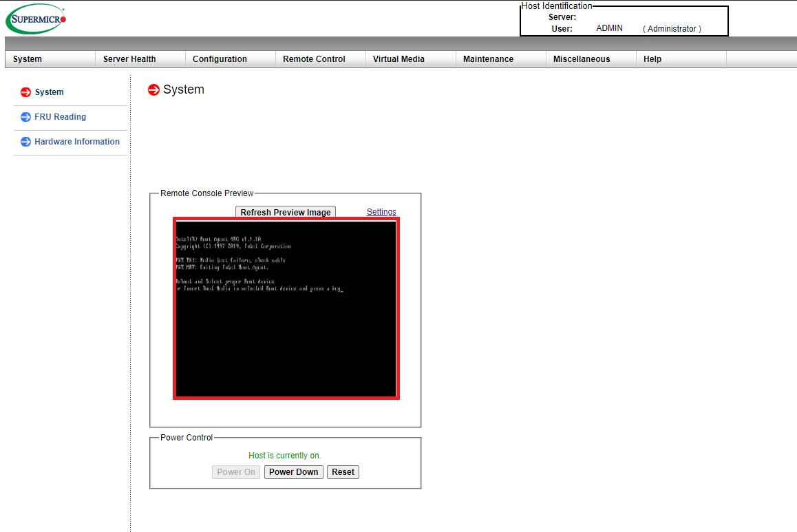Click the Supermicro logo
Screen dimensions: 797x532
coord(36,19)
